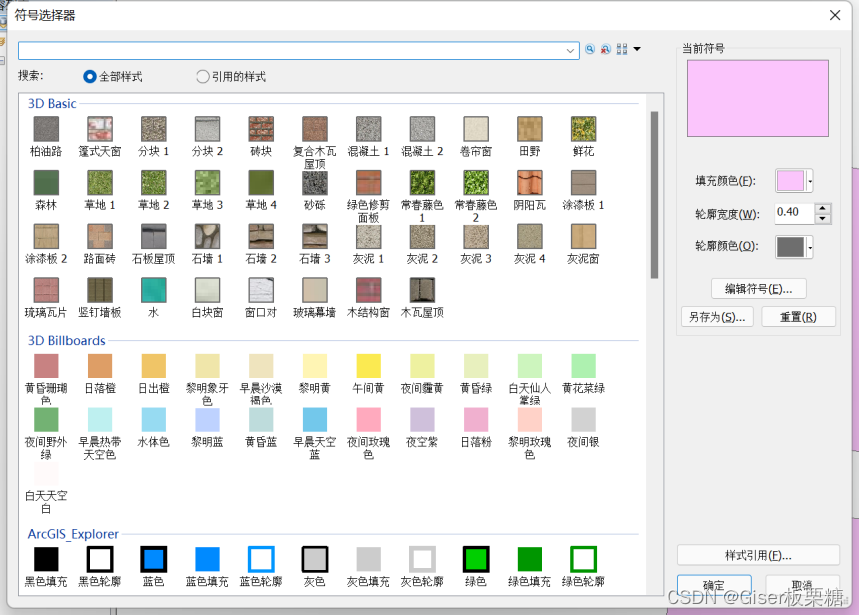This screenshot has height=616, width=859.
Task: Open 样式引用(F)... dialog
Action: (758, 555)
